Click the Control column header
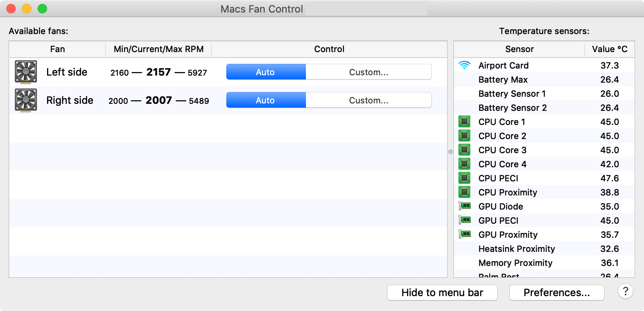The height and width of the screenshot is (311, 644). [x=329, y=49]
